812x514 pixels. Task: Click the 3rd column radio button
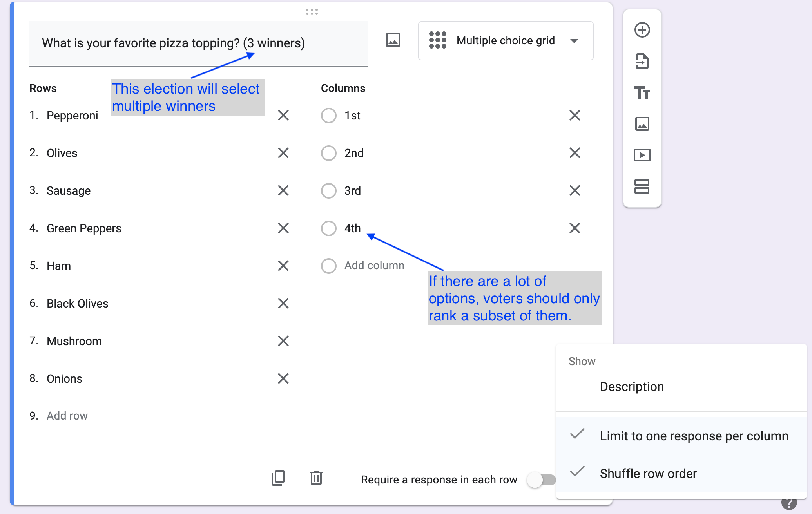click(328, 191)
